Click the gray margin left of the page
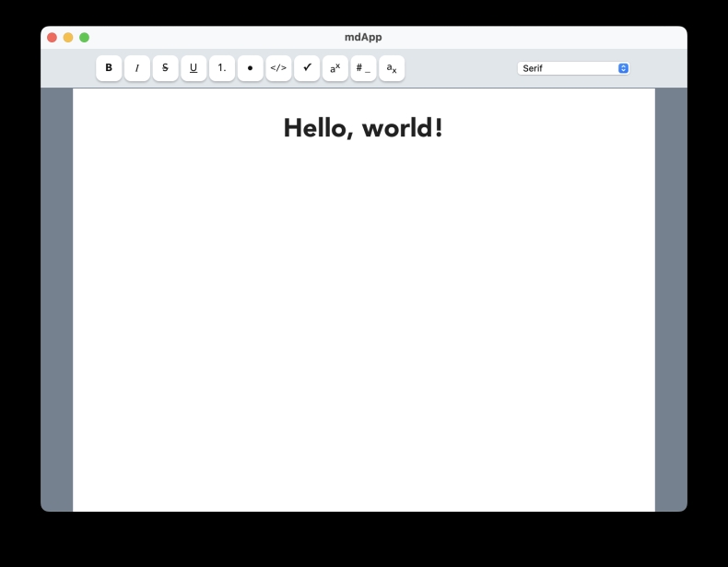The height and width of the screenshot is (567, 728). (56, 295)
